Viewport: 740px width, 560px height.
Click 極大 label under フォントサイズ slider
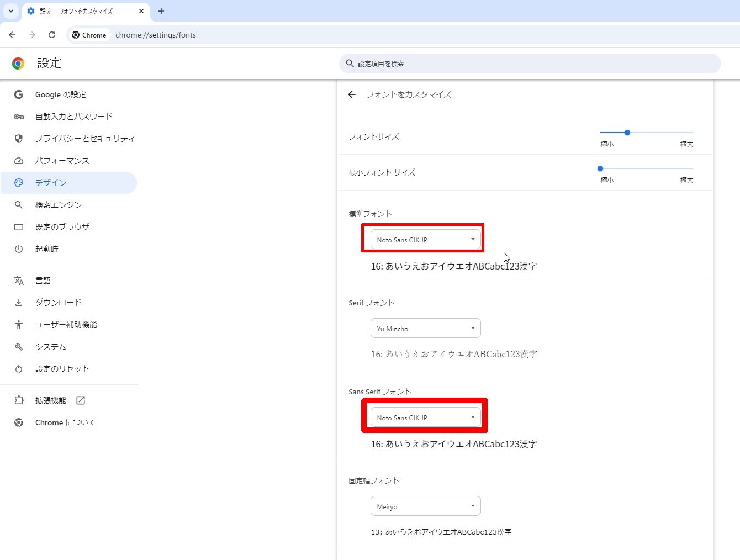tap(686, 144)
